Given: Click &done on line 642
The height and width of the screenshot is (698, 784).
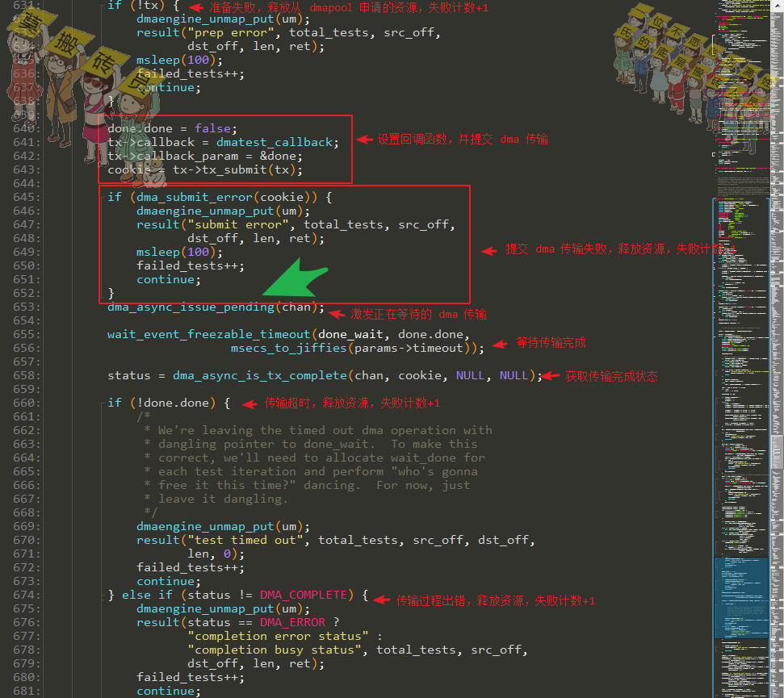Looking at the screenshot, I should [278, 157].
